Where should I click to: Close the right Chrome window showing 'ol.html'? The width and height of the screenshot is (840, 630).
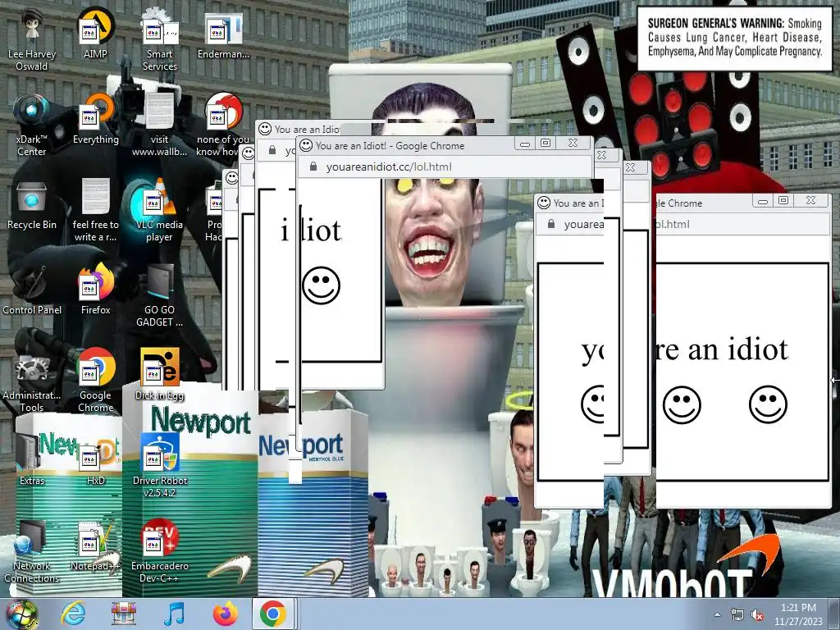click(810, 200)
